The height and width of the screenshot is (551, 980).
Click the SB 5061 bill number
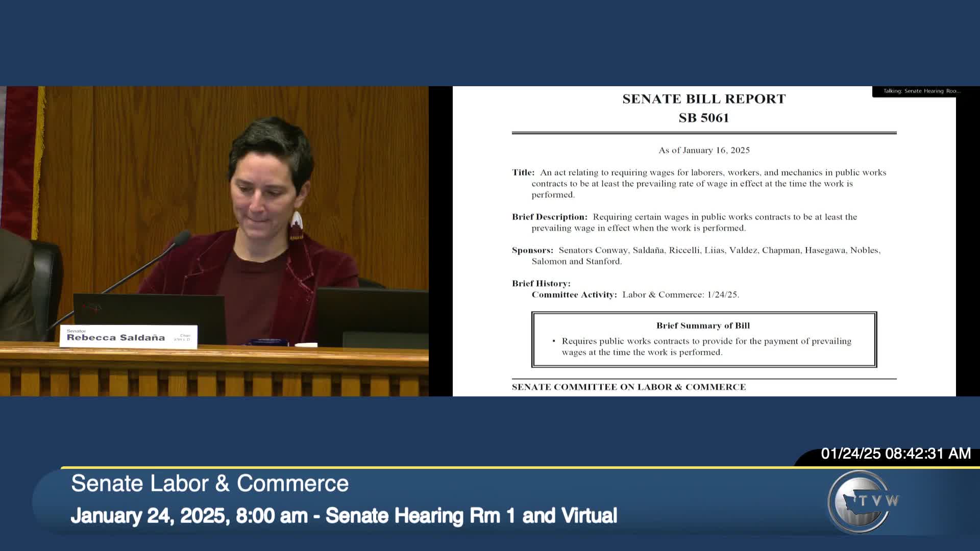(x=703, y=118)
